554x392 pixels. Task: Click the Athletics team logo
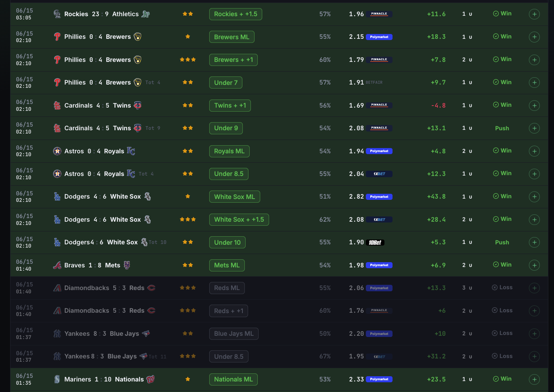146,14
